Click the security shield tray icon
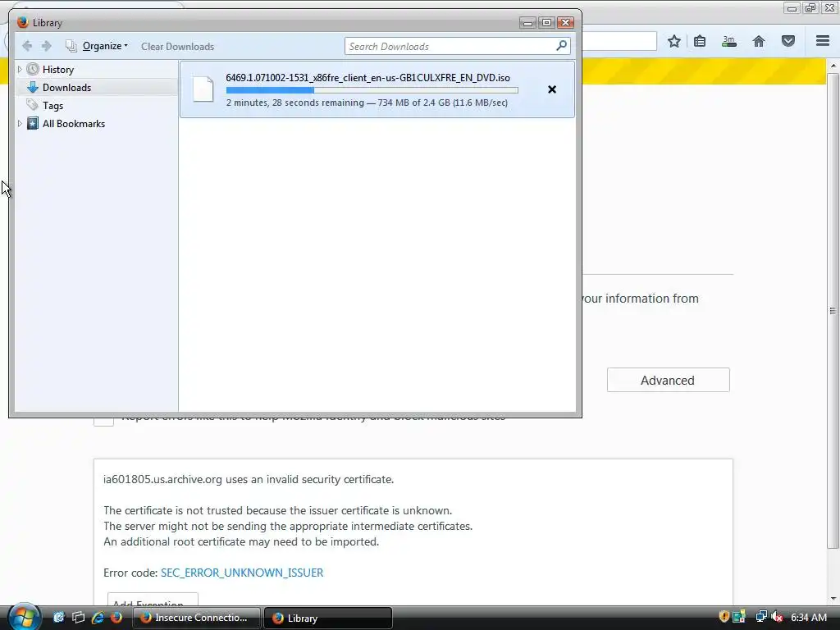Screen dimensions: 840x630 tap(724, 617)
